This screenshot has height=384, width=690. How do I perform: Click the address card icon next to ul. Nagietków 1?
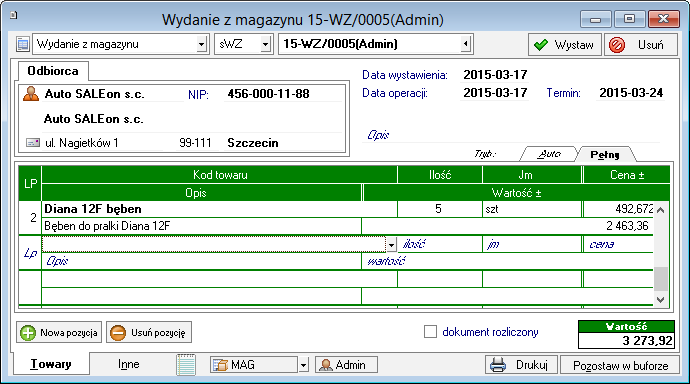33,143
